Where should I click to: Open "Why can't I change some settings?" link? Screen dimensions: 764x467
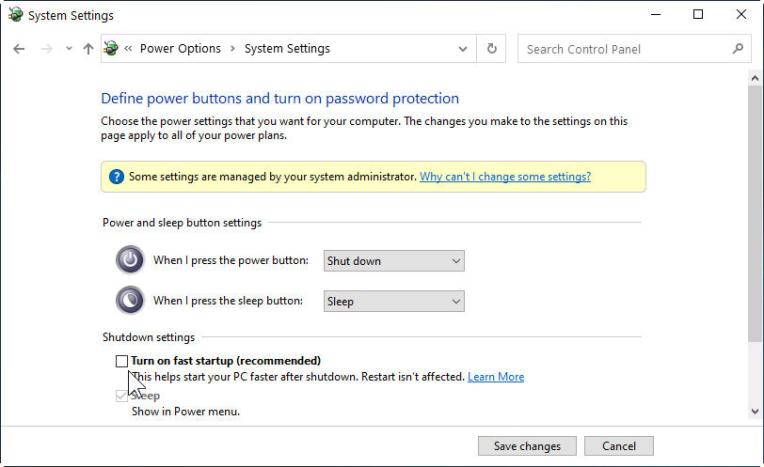pyautogui.click(x=505, y=177)
